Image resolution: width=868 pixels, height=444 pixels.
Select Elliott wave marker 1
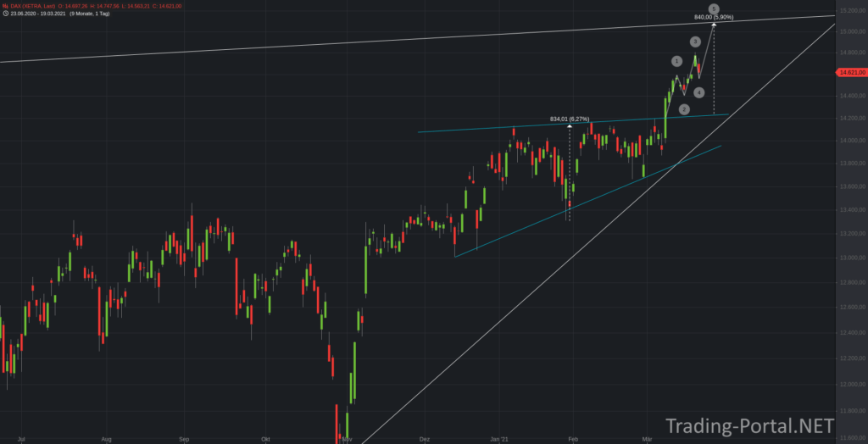click(676, 61)
